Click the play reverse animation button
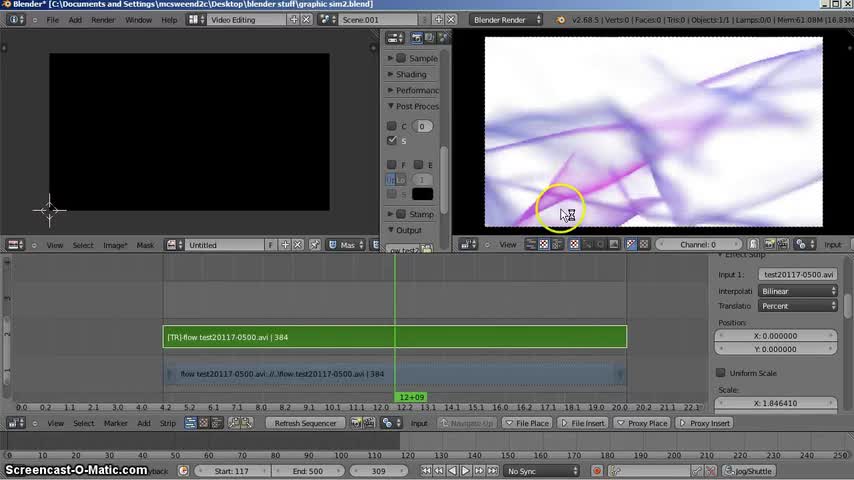The image size is (854, 480). [453, 471]
